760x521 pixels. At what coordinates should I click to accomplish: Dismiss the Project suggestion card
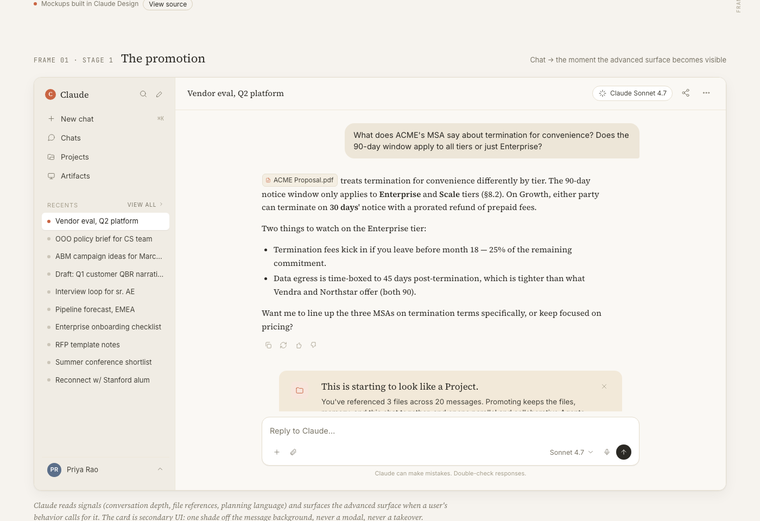pos(604,386)
